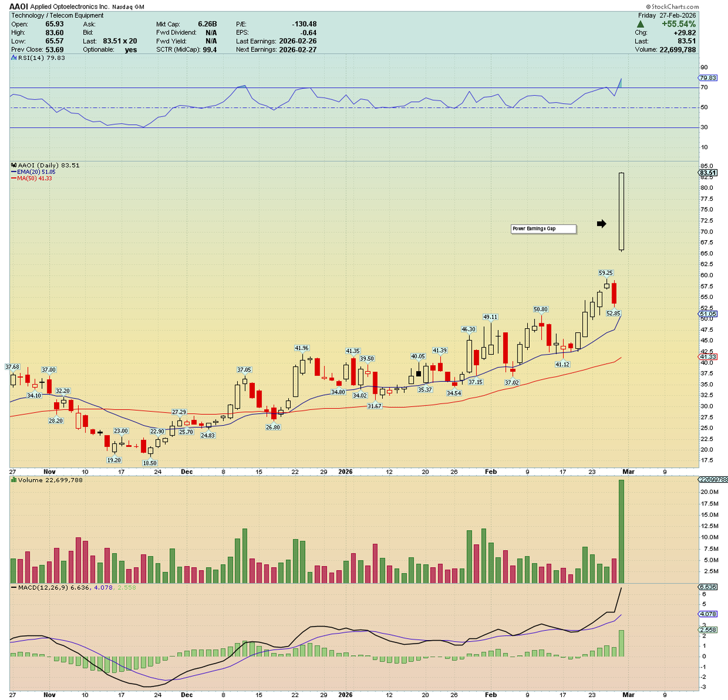Screen dimensions: 728x700
Task: Click the red line marker beside MA(50)
Action: (x=13, y=178)
